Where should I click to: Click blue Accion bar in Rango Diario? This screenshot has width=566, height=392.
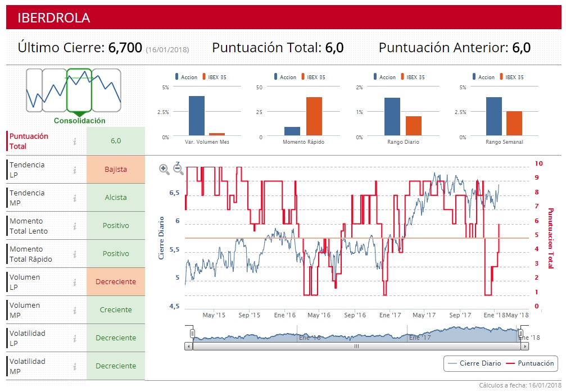point(392,116)
